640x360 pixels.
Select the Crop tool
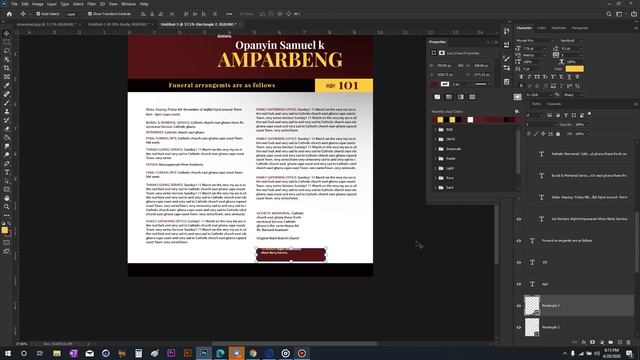click(x=7, y=68)
